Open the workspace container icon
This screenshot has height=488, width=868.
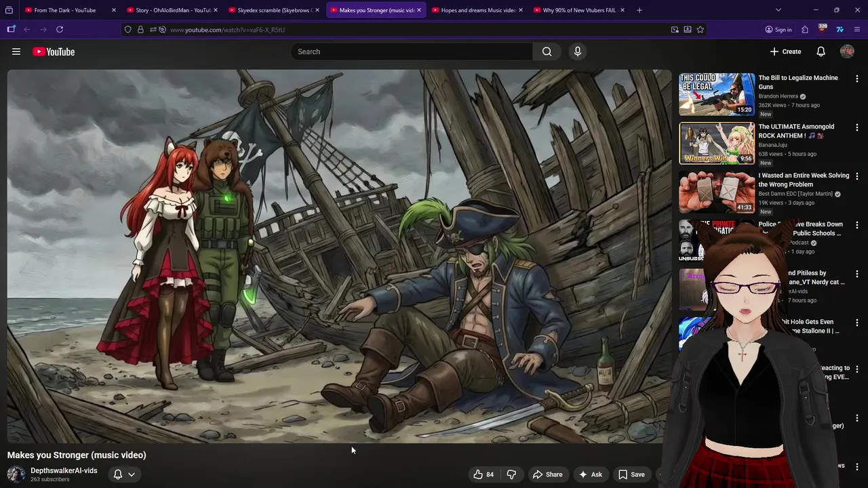[11, 29]
